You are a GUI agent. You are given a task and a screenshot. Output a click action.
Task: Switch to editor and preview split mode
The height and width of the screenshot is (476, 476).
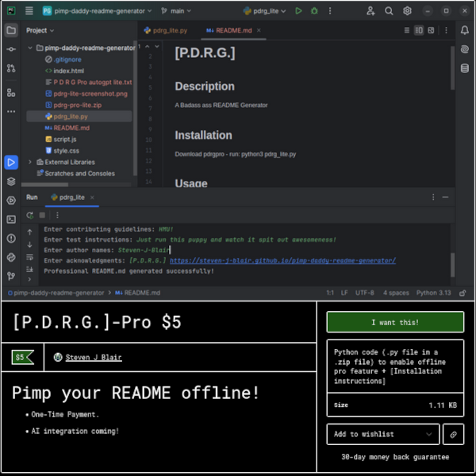click(x=419, y=30)
